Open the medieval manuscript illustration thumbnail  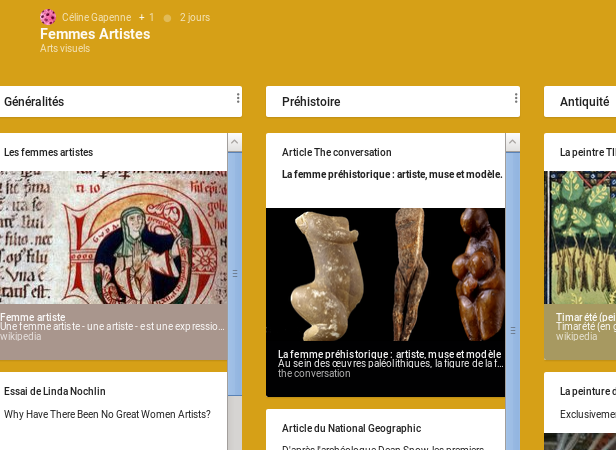point(114,237)
